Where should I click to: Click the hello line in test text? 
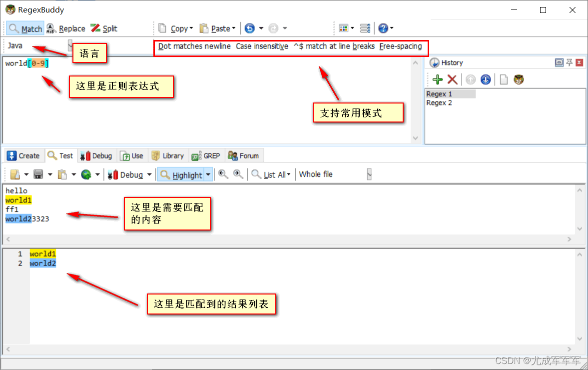(16, 190)
